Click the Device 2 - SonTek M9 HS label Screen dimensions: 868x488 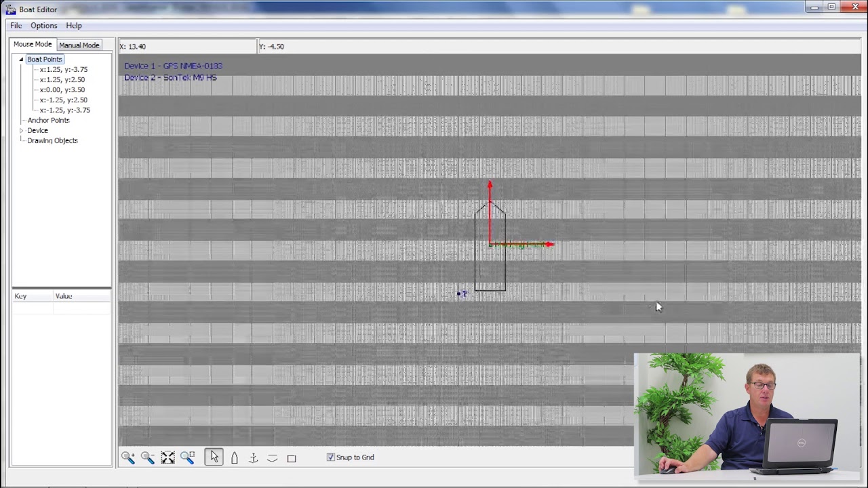pyautogui.click(x=170, y=78)
